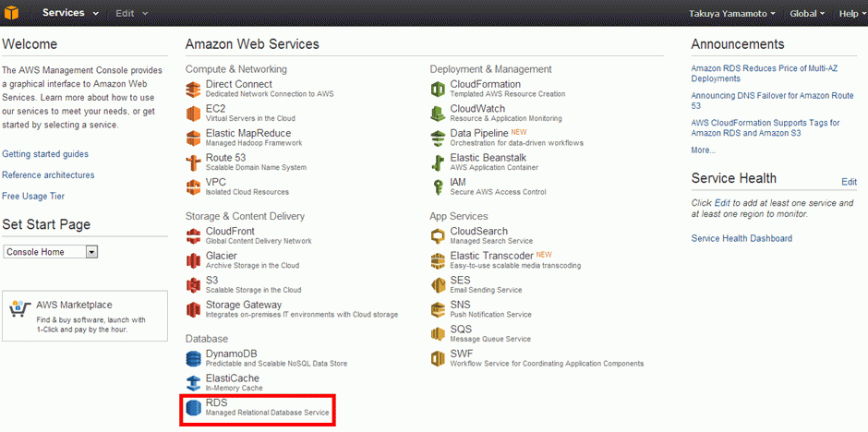The image size is (868, 432).
Task: Click the AWS cube logo icon
Action: click(11, 12)
